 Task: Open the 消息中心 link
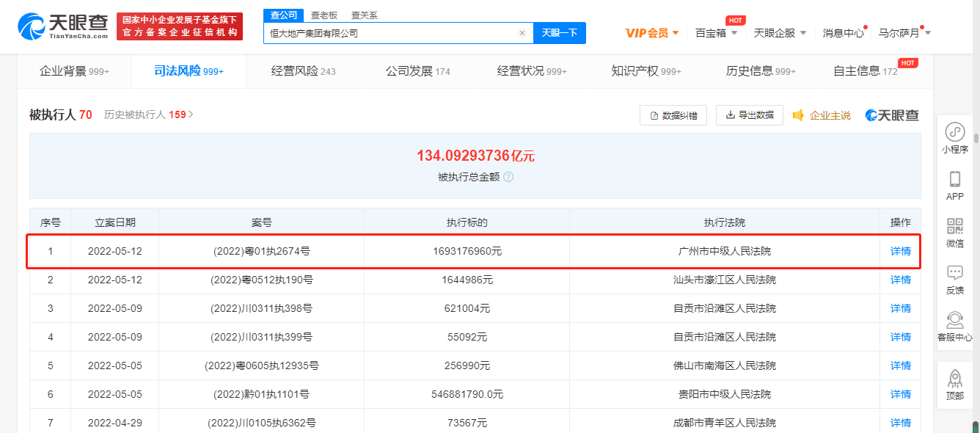tap(843, 33)
